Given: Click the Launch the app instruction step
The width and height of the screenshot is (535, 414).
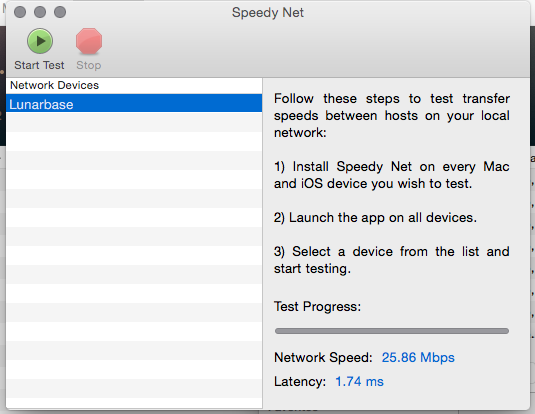Looking at the screenshot, I should pos(375,217).
